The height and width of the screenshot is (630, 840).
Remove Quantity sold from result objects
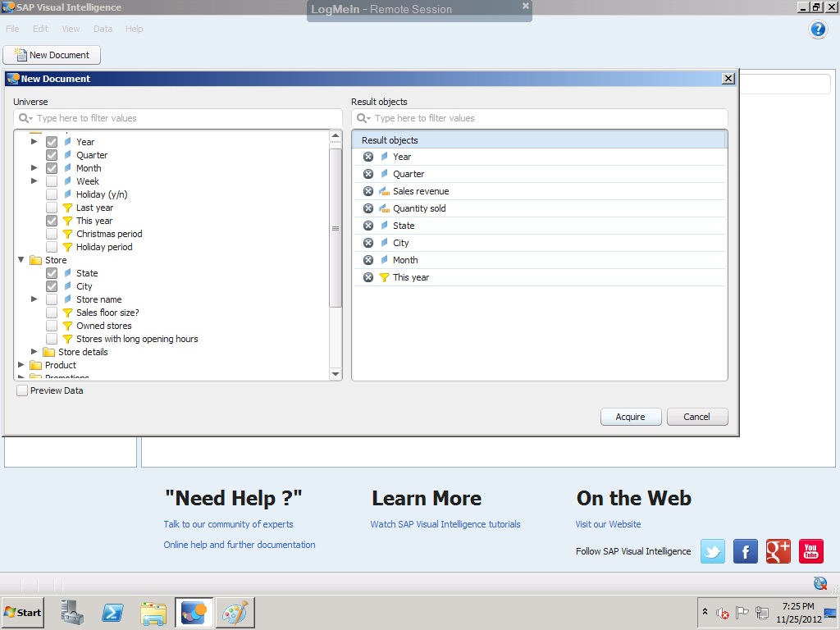(x=368, y=208)
